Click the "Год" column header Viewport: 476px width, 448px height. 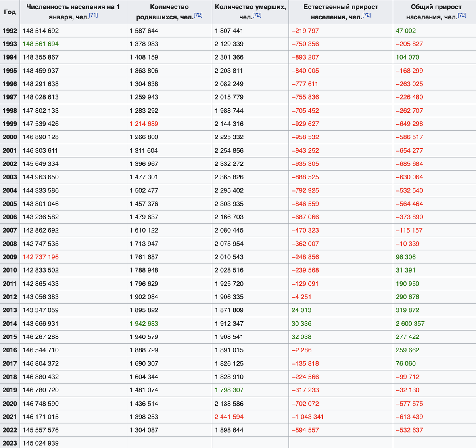click(x=10, y=12)
